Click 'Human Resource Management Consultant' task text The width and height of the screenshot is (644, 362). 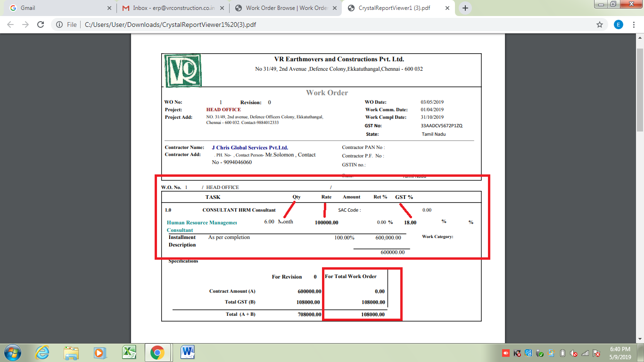pos(202,226)
